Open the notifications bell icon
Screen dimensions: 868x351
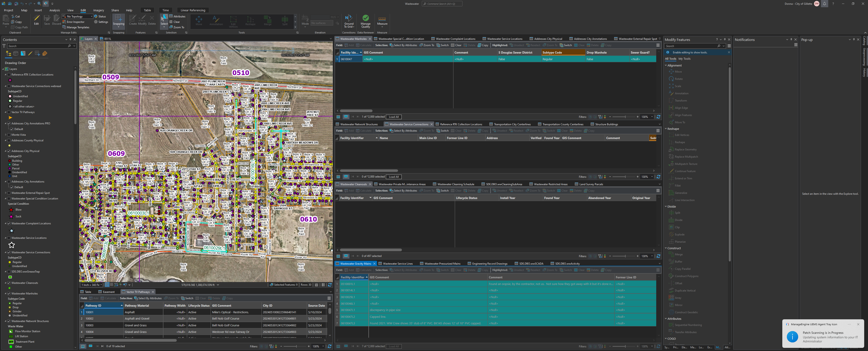(x=824, y=4)
